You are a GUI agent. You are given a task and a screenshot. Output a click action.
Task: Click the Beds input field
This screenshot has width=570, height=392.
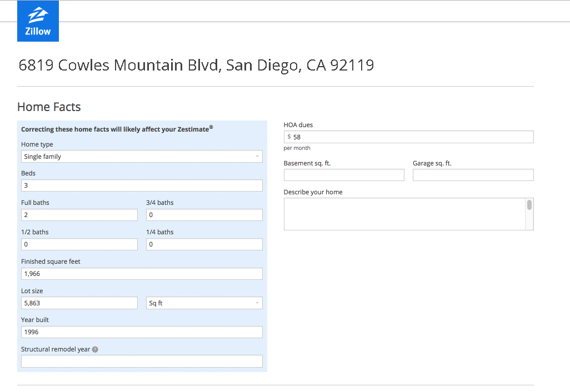tap(142, 185)
